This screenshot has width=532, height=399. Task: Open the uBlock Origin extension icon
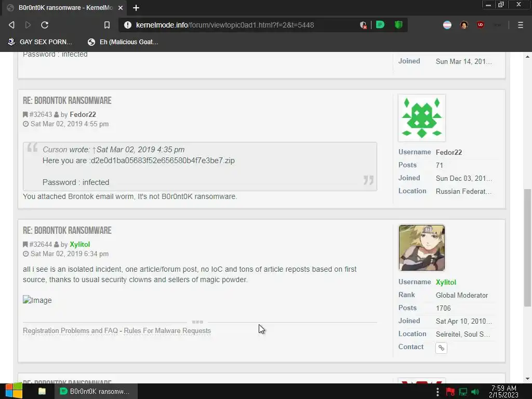tap(481, 25)
